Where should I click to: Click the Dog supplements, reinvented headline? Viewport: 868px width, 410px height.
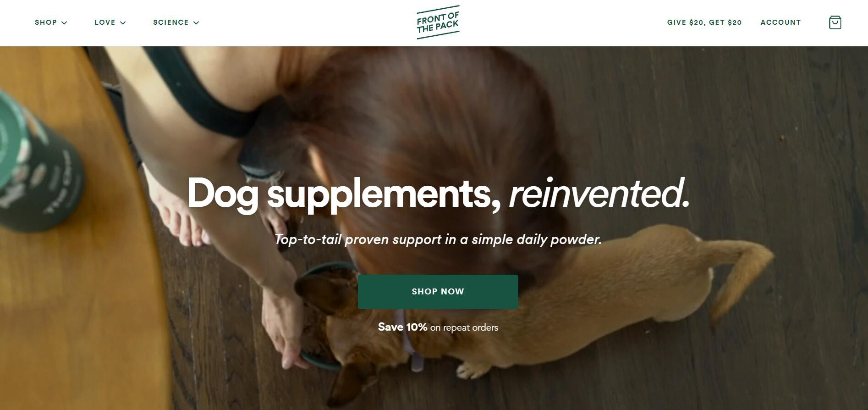pos(438,194)
